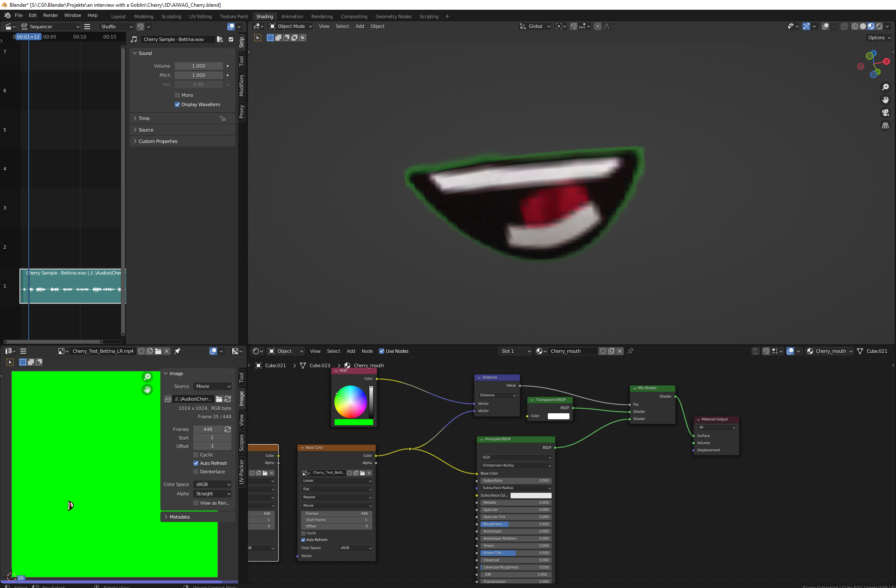Toggle Auto Refresh checkbox in Image panel
This screenshot has height=588, width=896.
196,463
